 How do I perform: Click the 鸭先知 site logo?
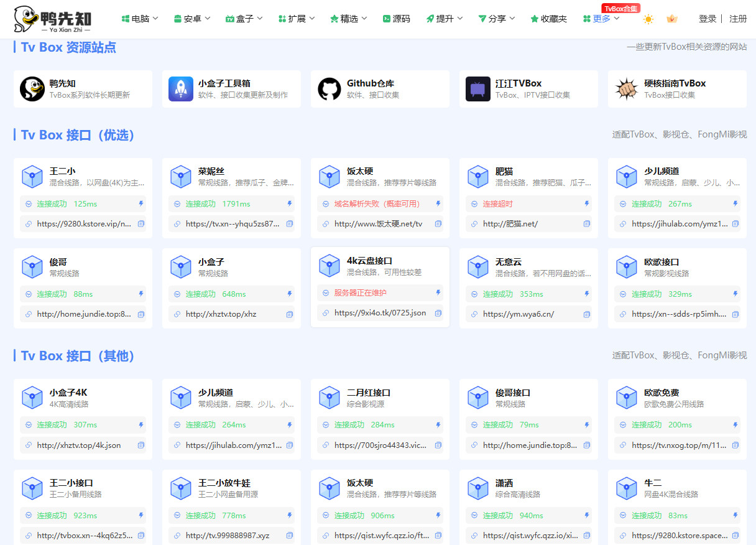tap(53, 19)
